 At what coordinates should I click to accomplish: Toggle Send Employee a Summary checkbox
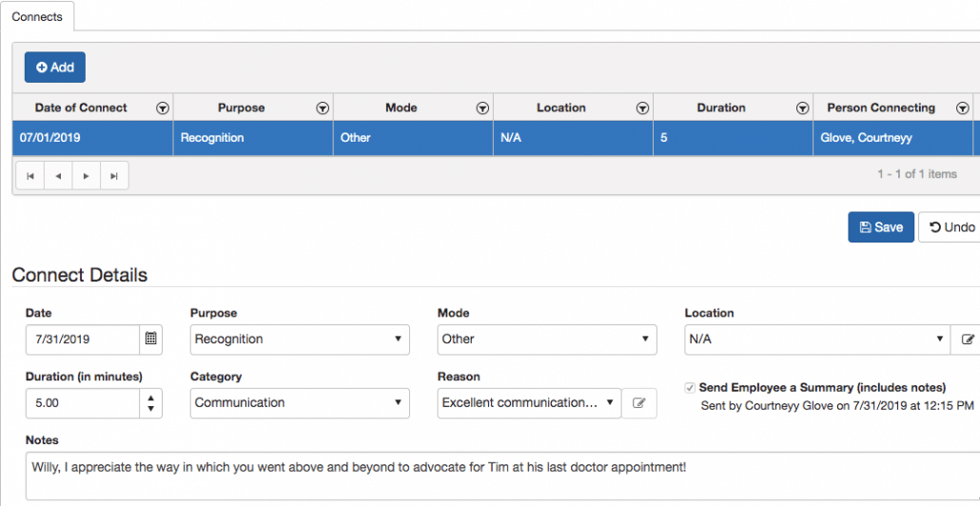coord(690,388)
